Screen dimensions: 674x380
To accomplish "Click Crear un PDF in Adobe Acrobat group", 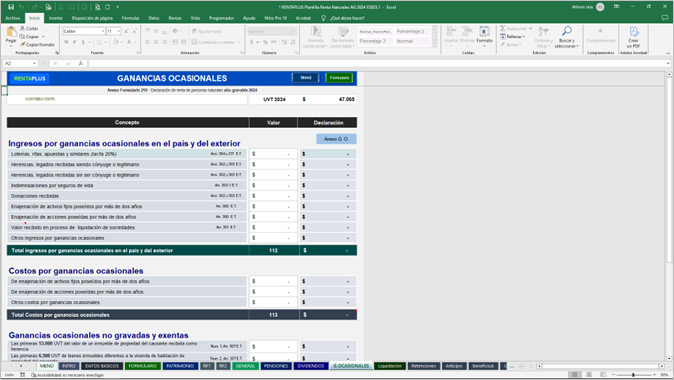I will 633,37.
